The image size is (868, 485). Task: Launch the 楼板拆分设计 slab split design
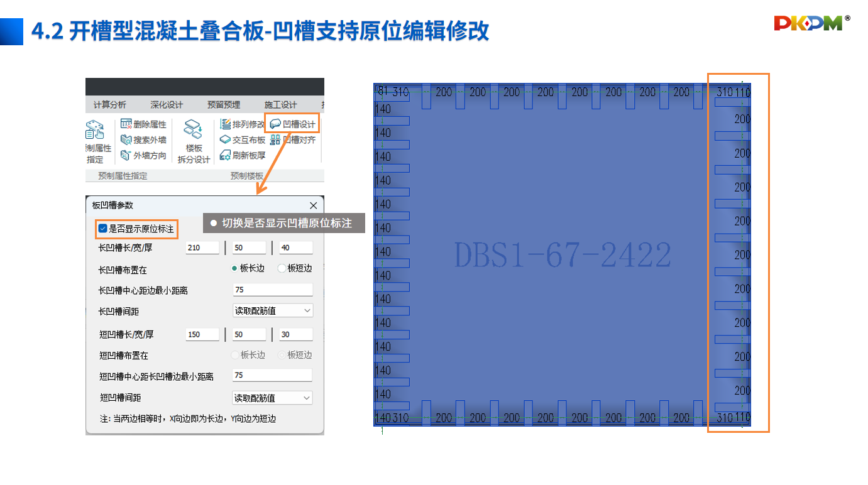[x=194, y=142]
